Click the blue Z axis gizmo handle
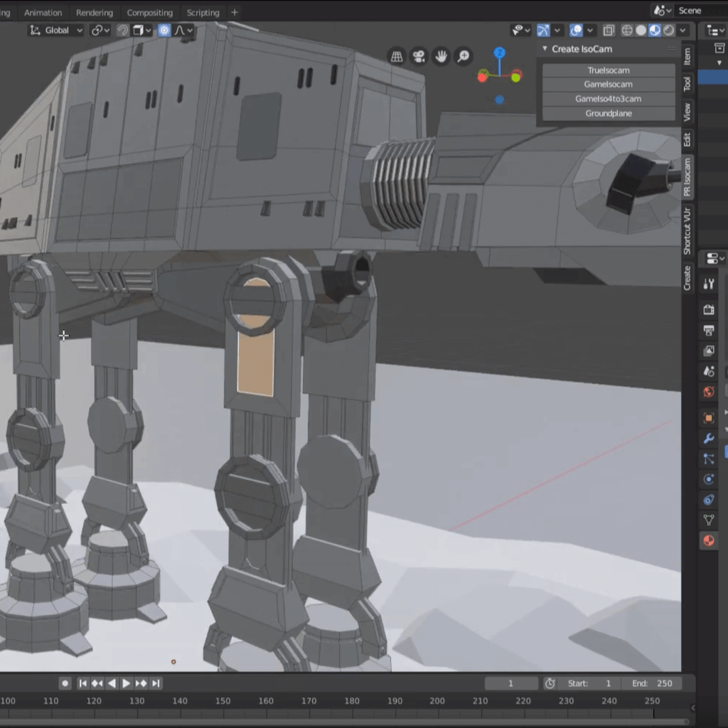728x728 pixels. point(500,53)
